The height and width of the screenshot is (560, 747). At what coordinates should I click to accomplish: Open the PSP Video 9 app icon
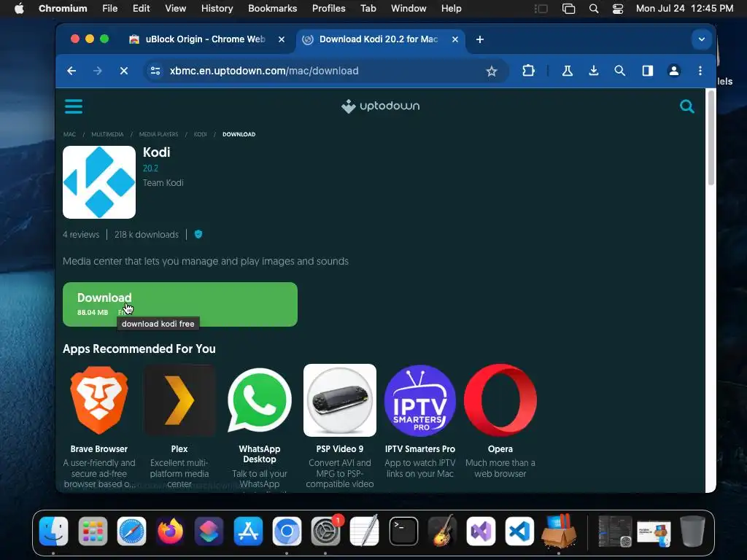(340, 400)
